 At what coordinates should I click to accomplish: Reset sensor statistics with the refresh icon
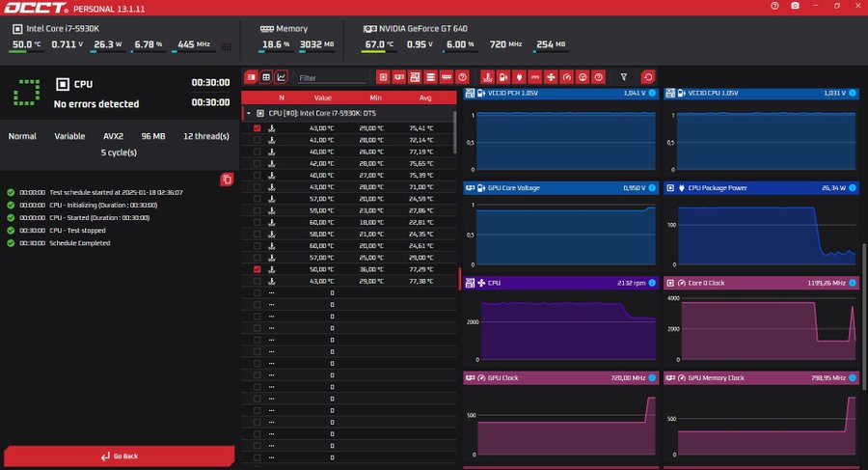648,77
